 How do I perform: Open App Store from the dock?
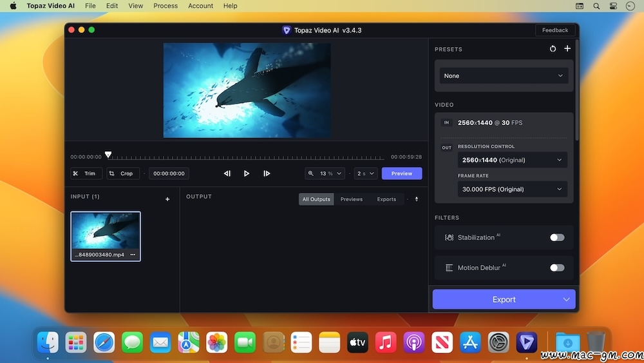[x=470, y=342]
